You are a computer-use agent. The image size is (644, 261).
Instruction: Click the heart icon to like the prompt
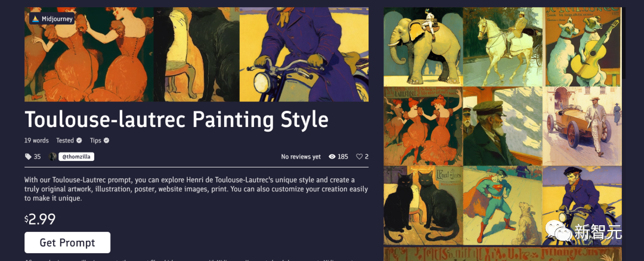coord(360,156)
